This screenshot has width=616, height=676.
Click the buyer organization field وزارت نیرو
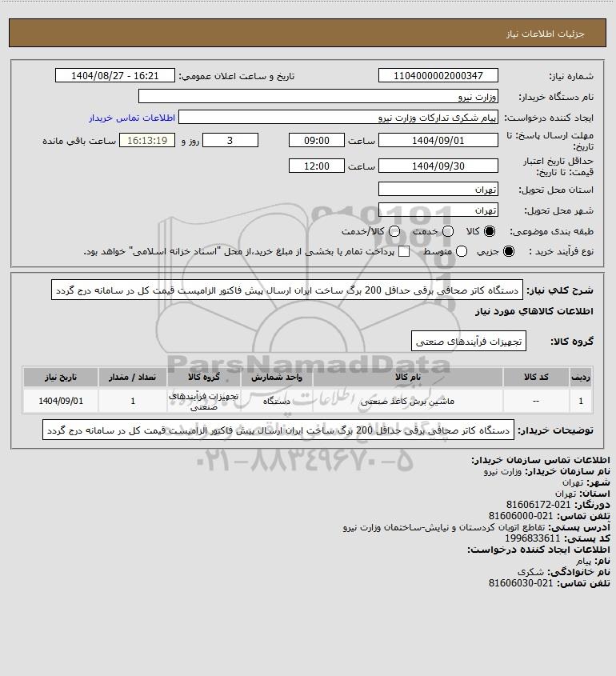(x=318, y=96)
